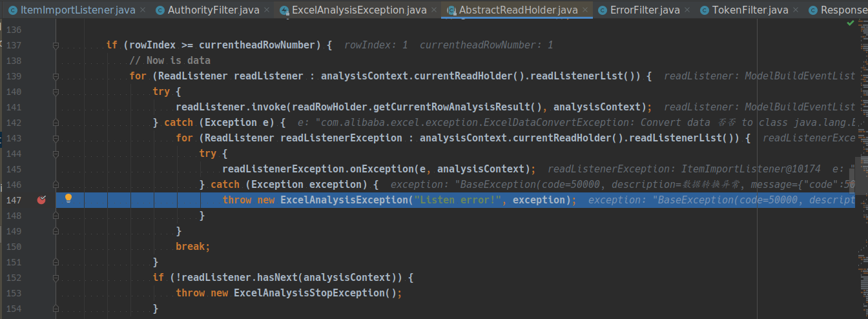This screenshot has width=868, height=319.
Task: Click the "Listen error!" string literal
Action: [460, 200]
